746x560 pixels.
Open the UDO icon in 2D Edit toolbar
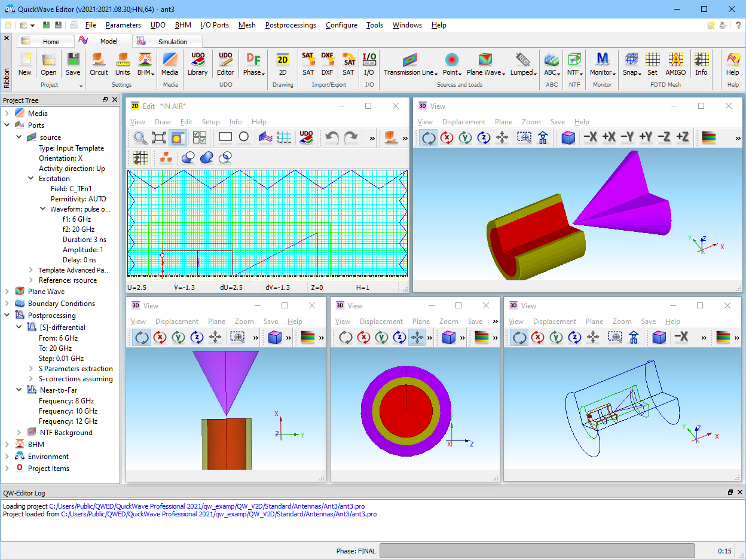pos(306,138)
